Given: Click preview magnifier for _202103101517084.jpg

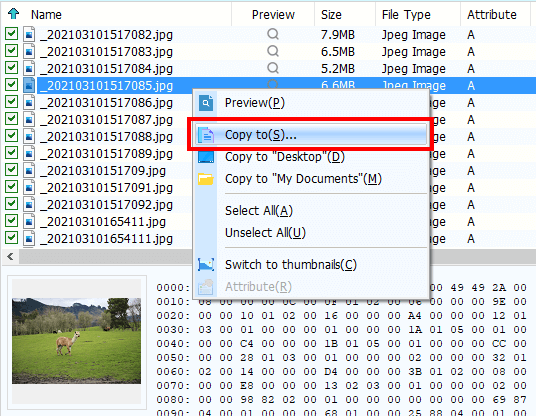Looking at the screenshot, I should [273, 68].
